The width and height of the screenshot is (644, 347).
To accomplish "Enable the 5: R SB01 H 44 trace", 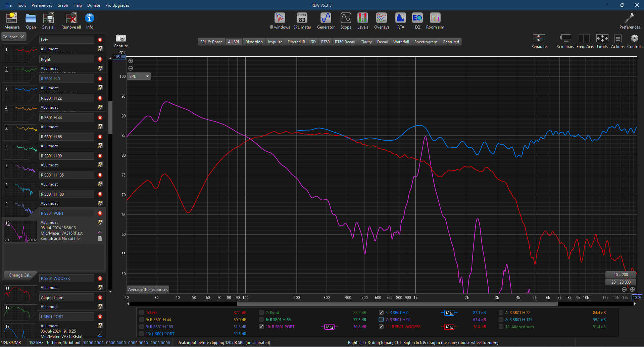I will click(x=142, y=319).
